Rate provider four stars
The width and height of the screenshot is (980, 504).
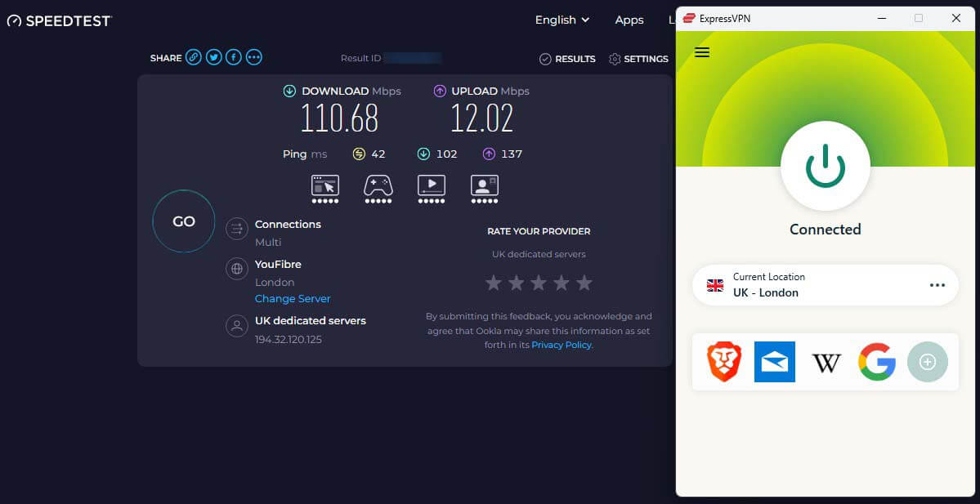562,283
